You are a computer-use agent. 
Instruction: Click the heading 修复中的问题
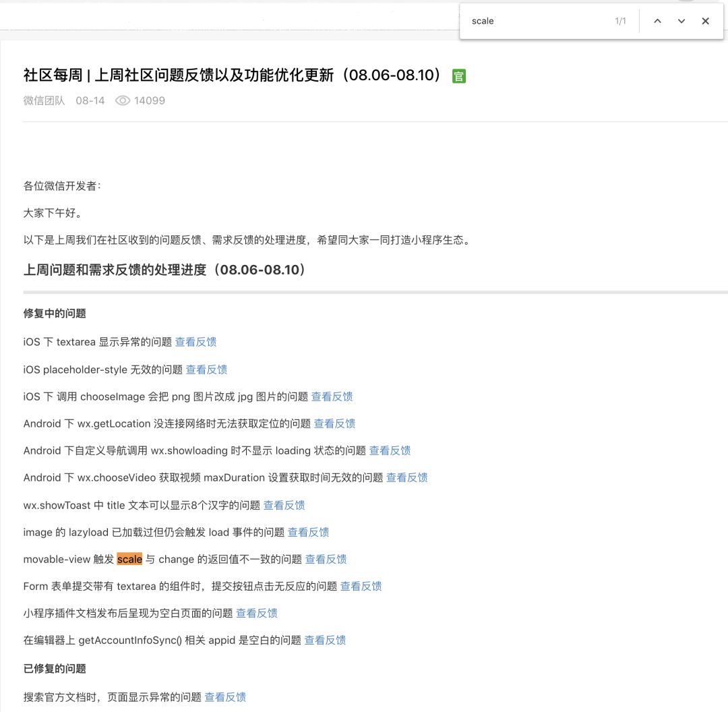55,314
